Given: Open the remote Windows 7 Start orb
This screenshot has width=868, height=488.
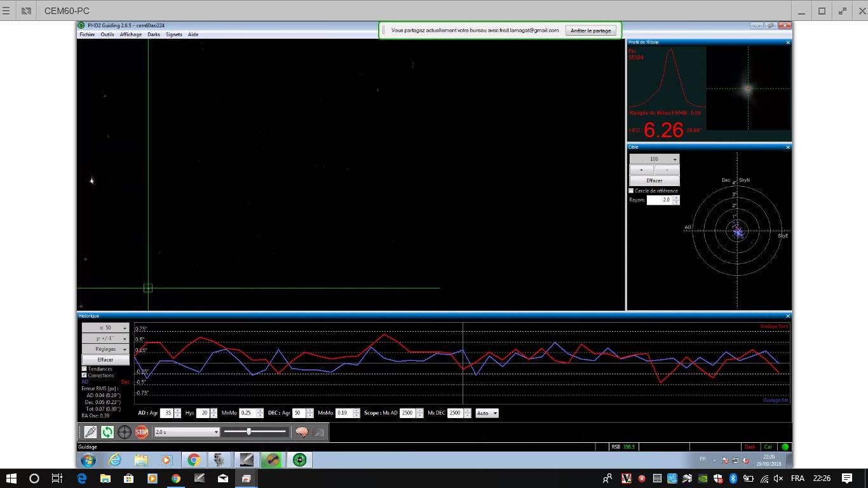Looking at the screenshot, I should pos(88,459).
